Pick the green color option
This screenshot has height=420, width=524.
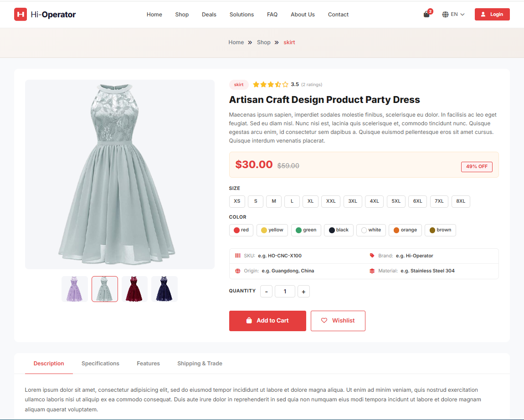click(x=306, y=230)
